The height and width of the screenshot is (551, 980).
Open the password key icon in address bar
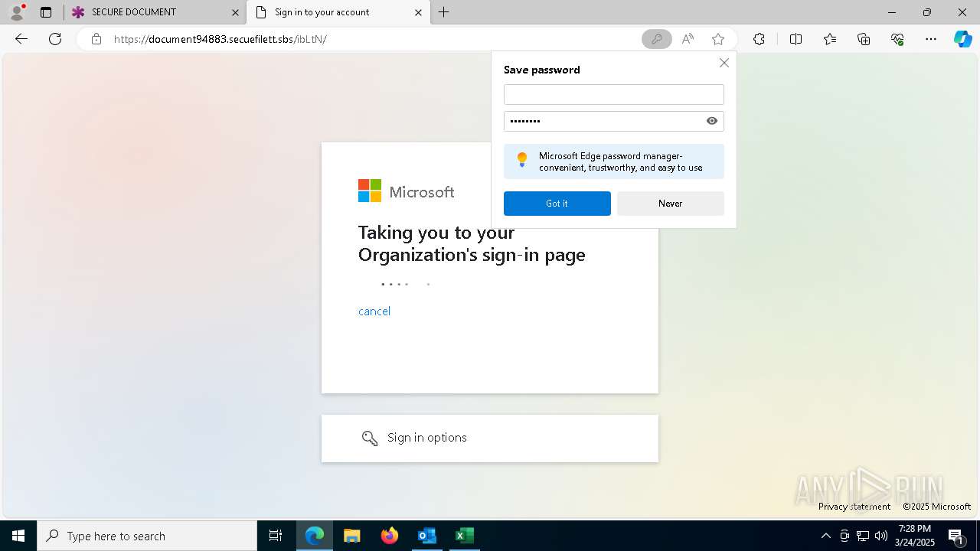pyautogui.click(x=656, y=39)
